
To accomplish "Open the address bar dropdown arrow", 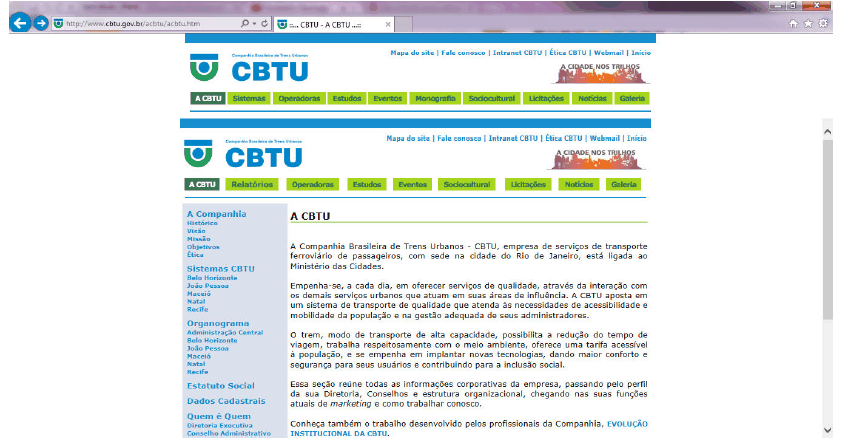I will pos(254,24).
